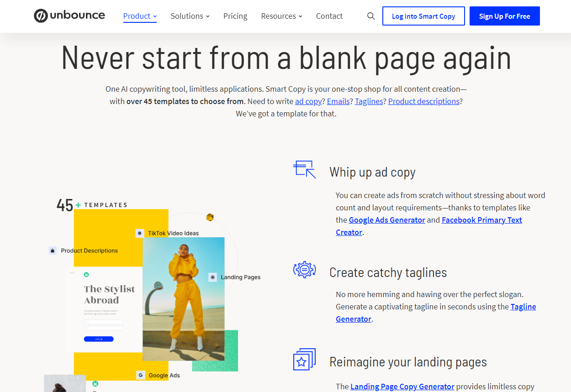Click the Landing Pages globe icon
Screen dimensions: 571x392
pyautogui.click(x=212, y=277)
